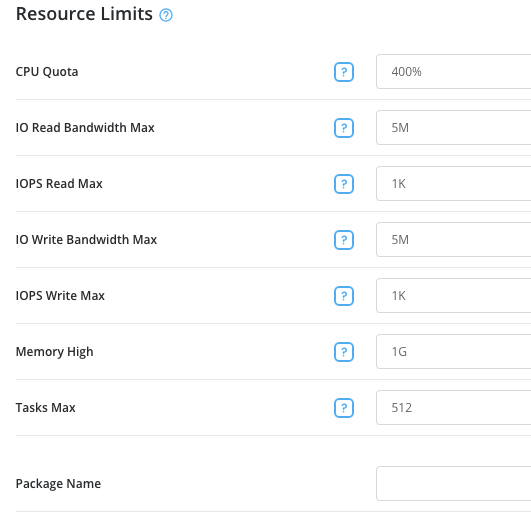Screen dimensions: 531x524
Task: Show help for Memory High
Action: 344,352
